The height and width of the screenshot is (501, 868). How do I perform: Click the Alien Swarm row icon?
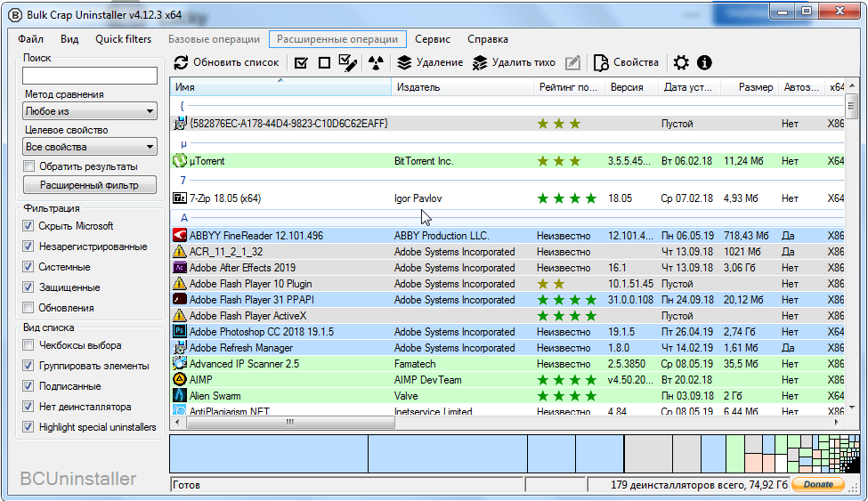[179, 395]
